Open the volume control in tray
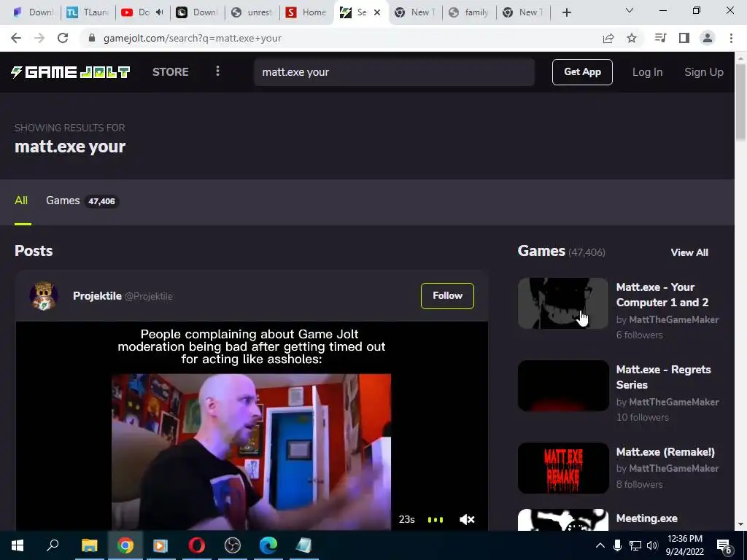The image size is (747, 560). (652, 545)
